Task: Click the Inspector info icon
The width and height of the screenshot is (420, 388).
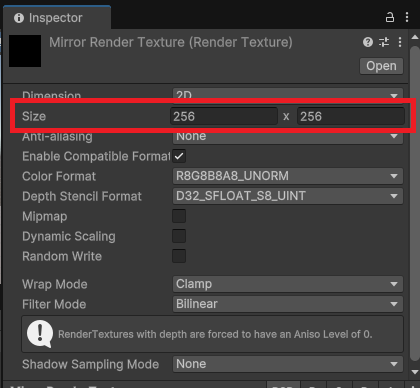Action: pyautogui.click(x=19, y=18)
